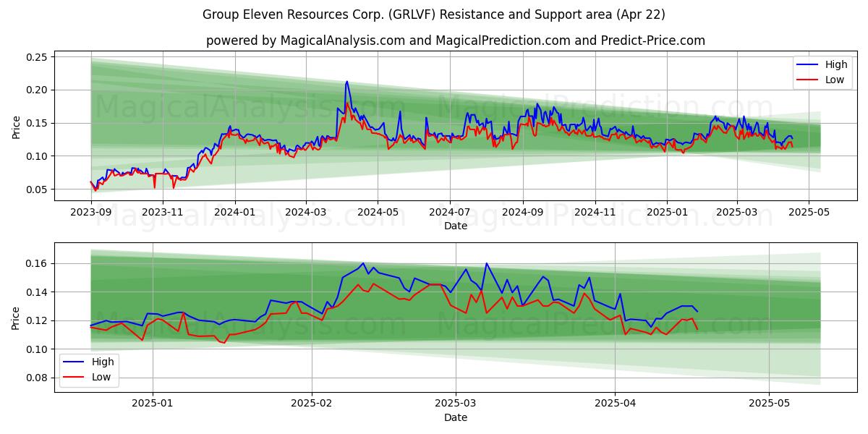868x434 pixels.
Task: Click the 0.14 tick label in bottom chart
Action: 37,292
